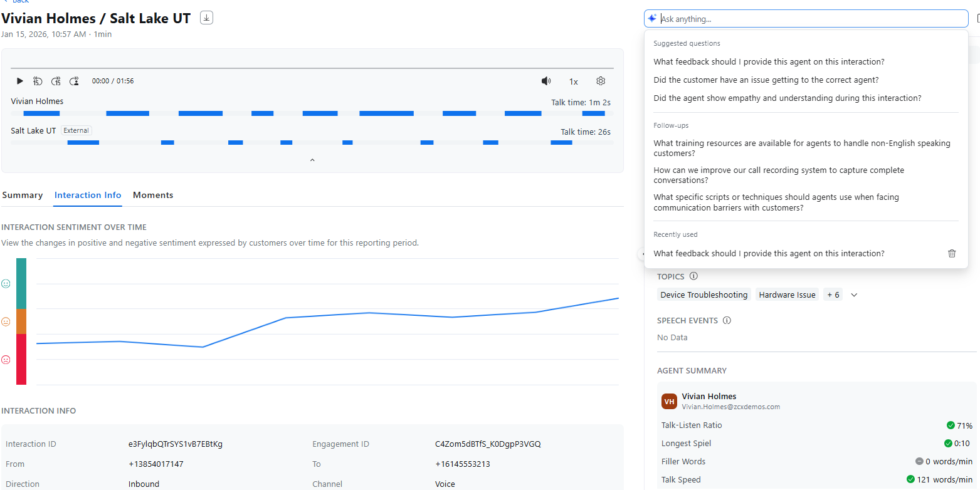Delete the recently used question

(x=952, y=253)
